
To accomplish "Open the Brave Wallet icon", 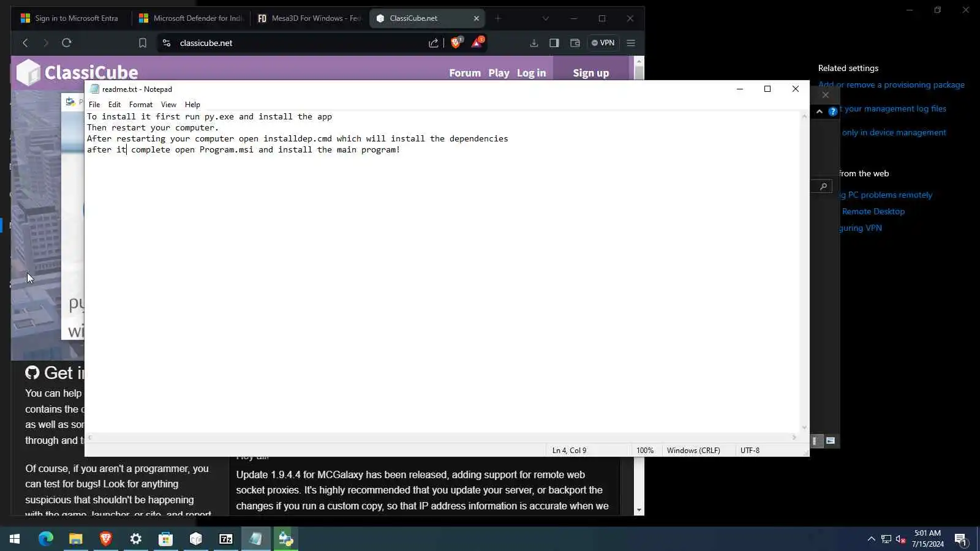I will tap(575, 43).
